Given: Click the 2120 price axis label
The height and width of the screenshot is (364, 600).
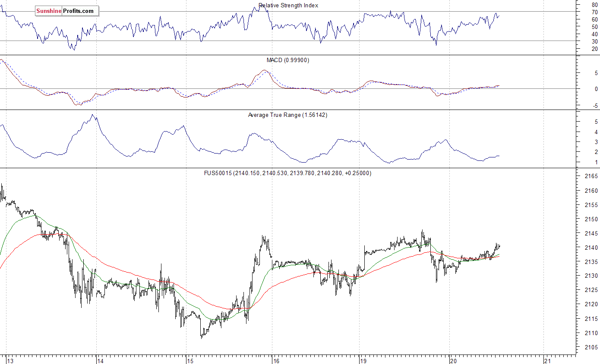Looking at the screenshot, I should coord(591,304).
